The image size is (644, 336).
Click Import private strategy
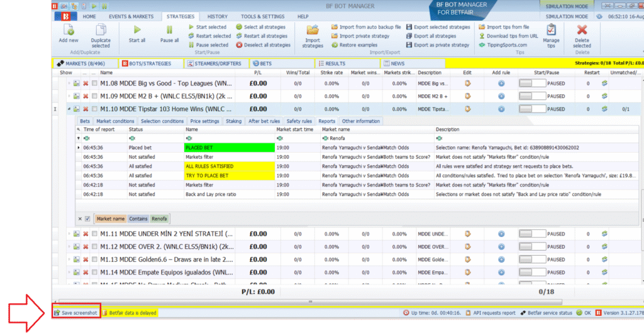tap(360, 36)
